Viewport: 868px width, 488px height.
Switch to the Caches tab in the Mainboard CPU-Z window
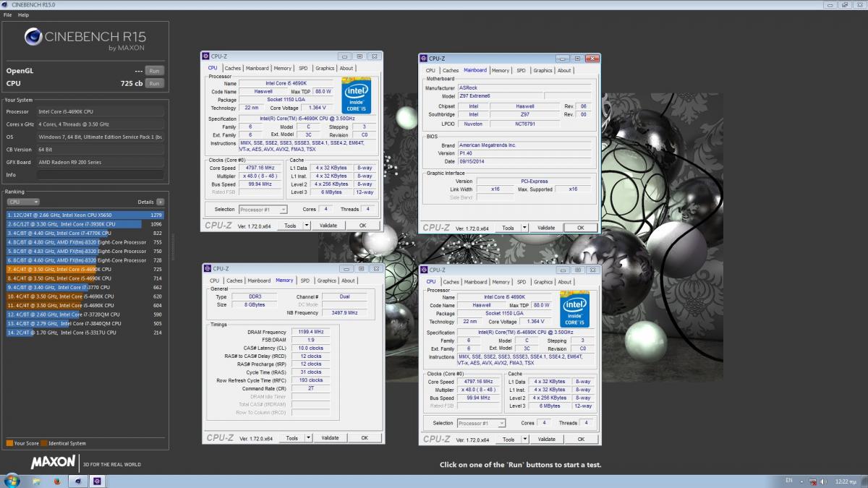coord(451,71)
